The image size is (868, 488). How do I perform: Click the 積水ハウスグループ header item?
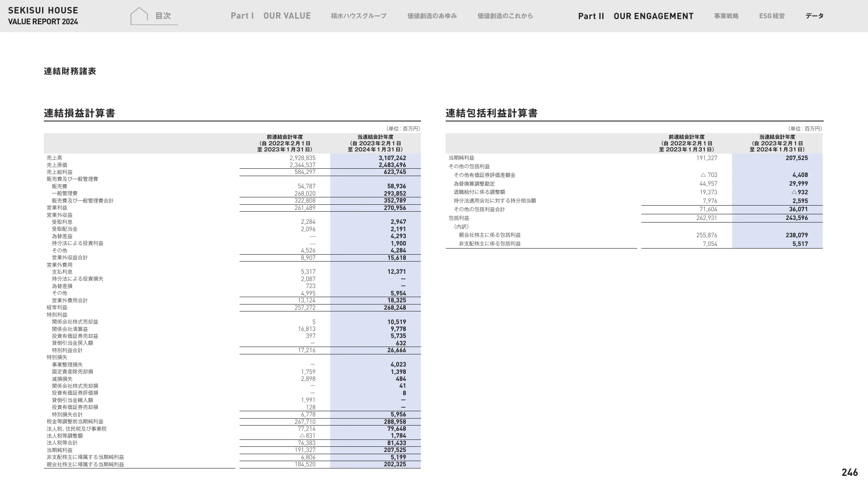click(358, 16)
